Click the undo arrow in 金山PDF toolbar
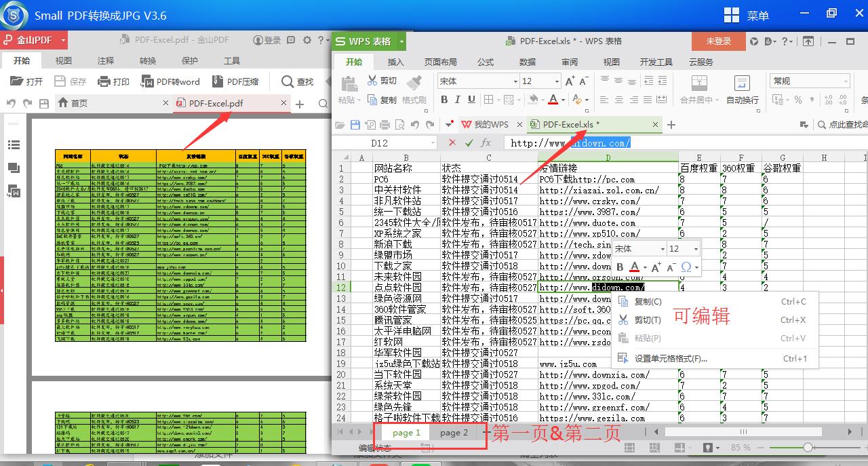Viewport: 868px width, 466px height. pos(11,104)
